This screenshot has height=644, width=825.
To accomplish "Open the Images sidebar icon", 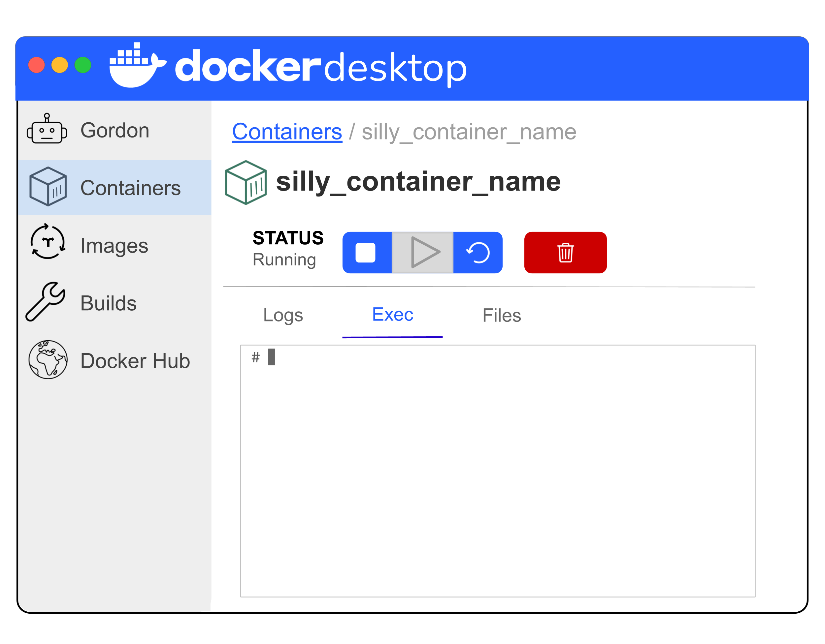I will (x=48, y=241).
